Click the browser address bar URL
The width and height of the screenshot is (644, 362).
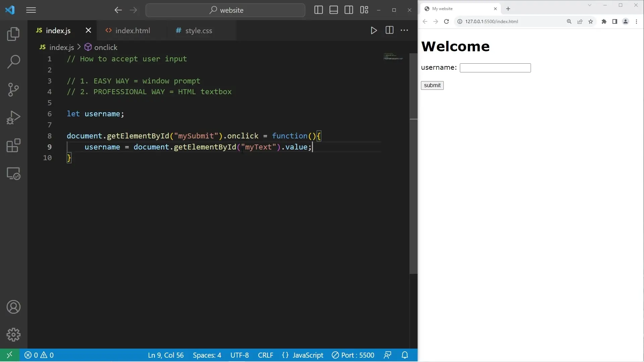tap(491, 21)
